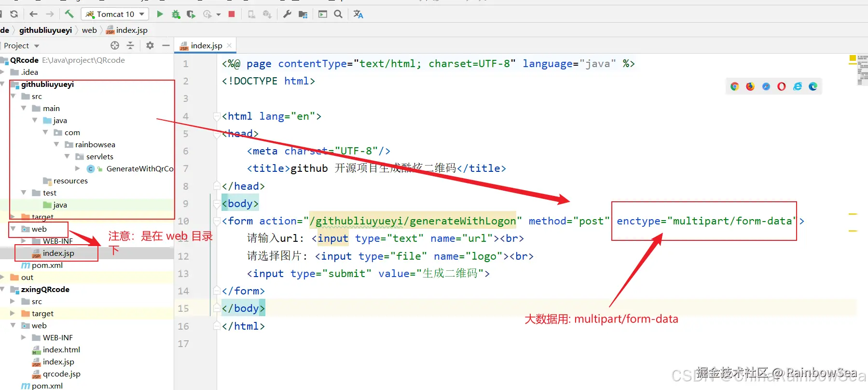Select index.jsp under githubliuyueyi web

[x=58, y=253]
